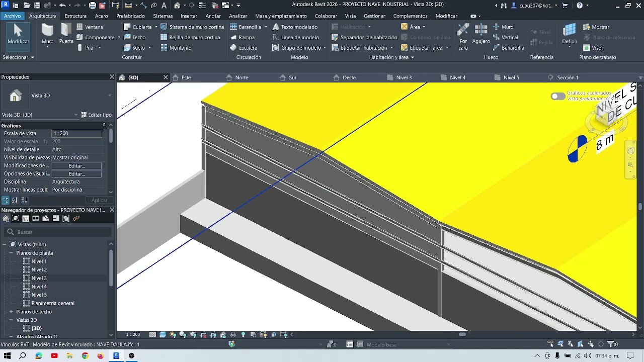Click Editar button for Opciones de visualización
The height and width of the screenshot is (362, 644).
click(76, 174)
